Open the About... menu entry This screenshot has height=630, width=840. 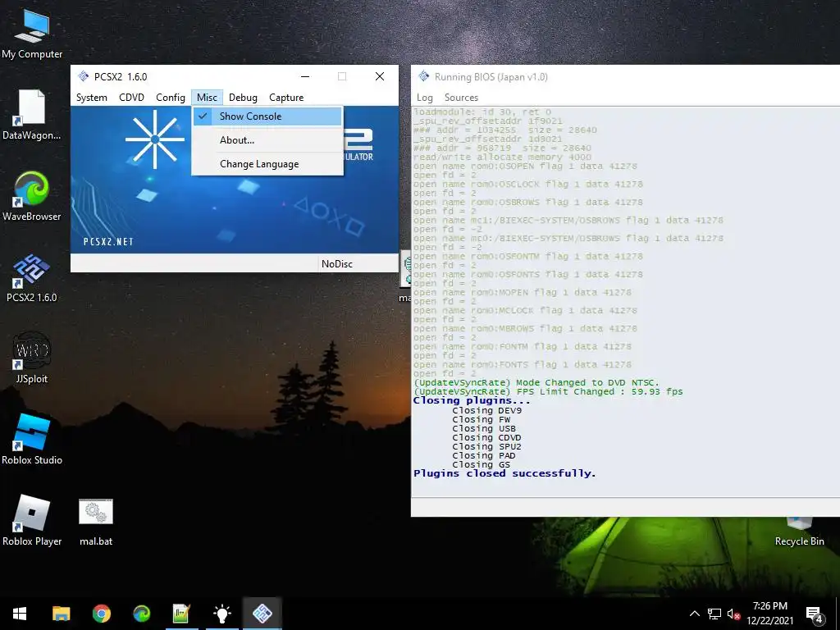pyautogui.click(x=267, y=140)
